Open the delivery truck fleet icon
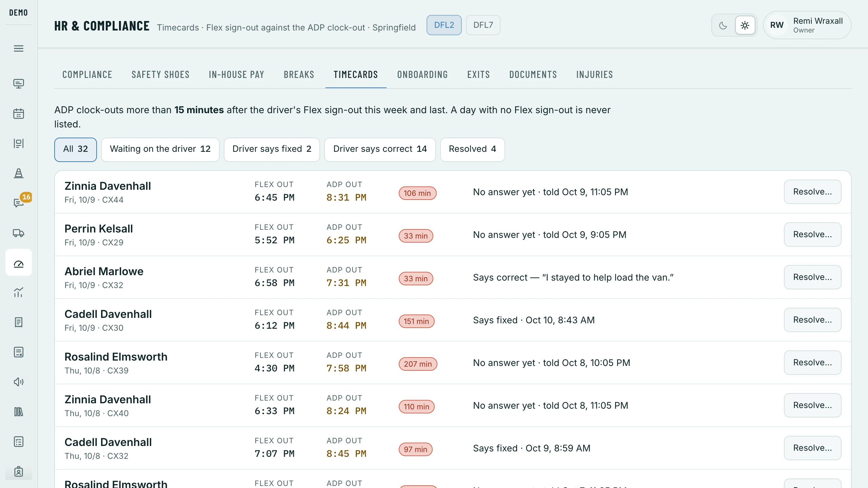 click(19, 233)
